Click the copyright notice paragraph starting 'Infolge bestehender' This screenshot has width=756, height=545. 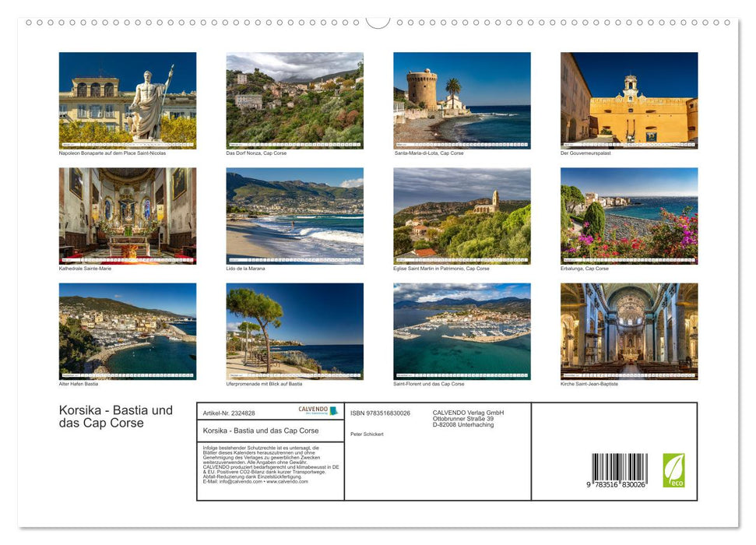pos(271,465)
